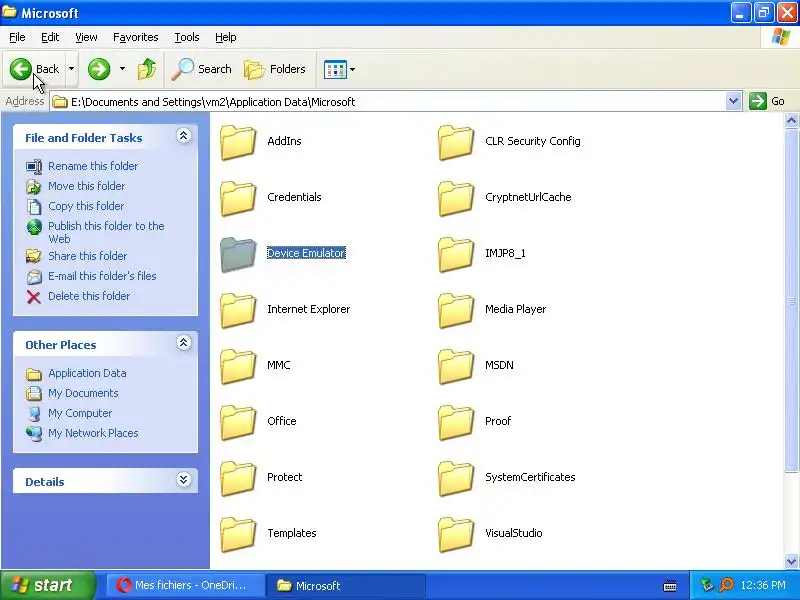Open the Search pane

pos(201,69)
